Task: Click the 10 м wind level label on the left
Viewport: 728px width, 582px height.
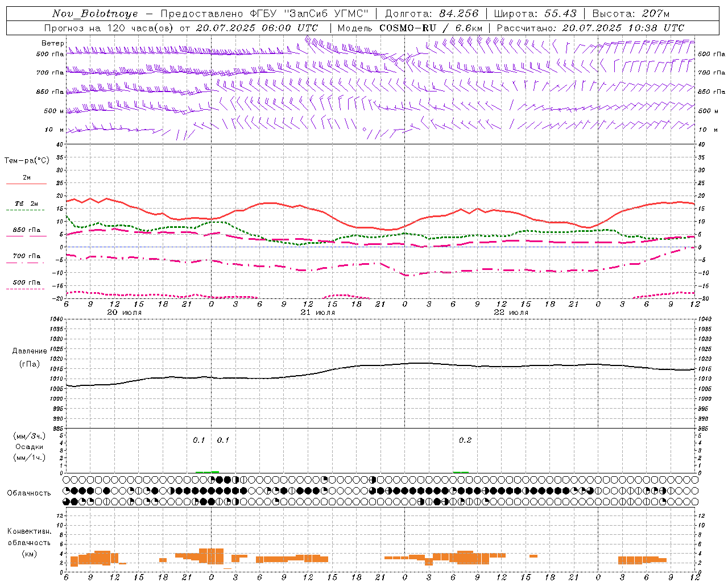Action: (54, 130)
